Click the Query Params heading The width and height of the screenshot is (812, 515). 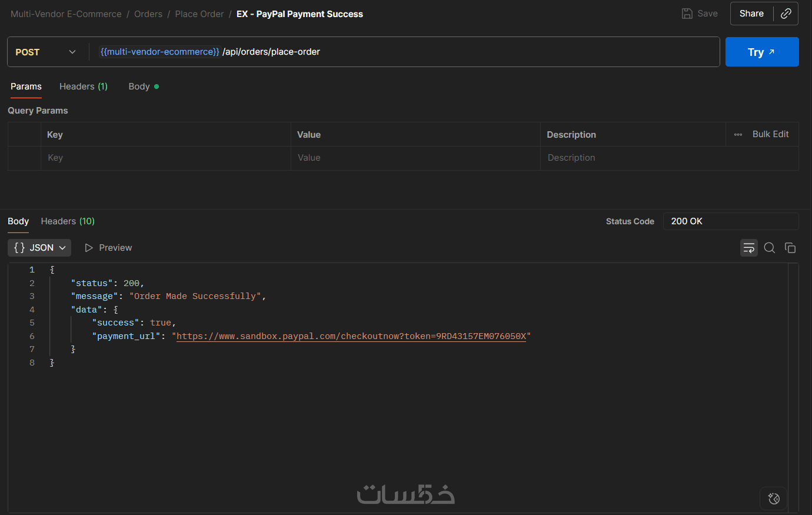tap(38, 111)
